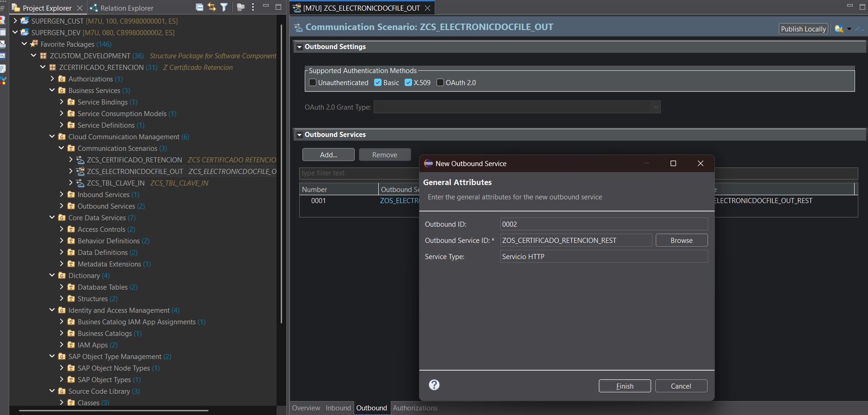This screenshot has height=415, width=868.
Task: Close the ZCS_ELECTRONICDOCFILE_OUT editor tab
Action: click(427, 8)
